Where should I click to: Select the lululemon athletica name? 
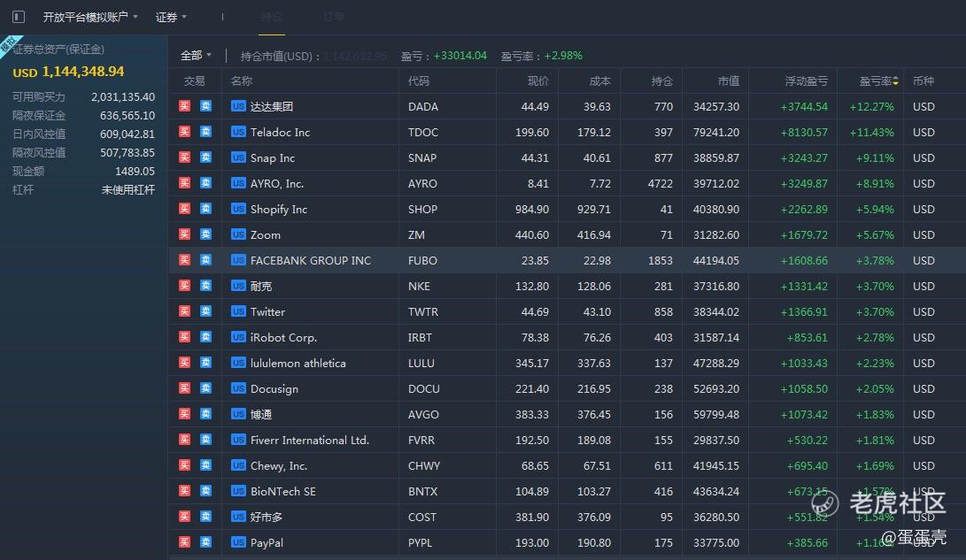[298, 363]
